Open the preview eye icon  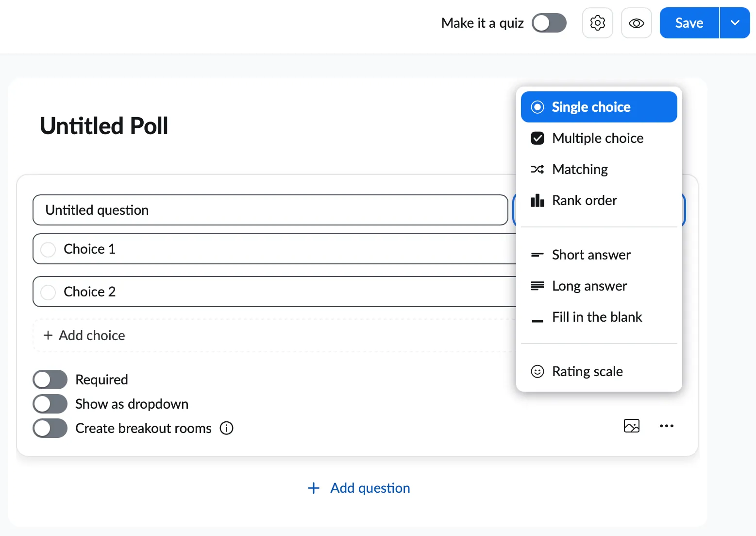coord(636,22)
